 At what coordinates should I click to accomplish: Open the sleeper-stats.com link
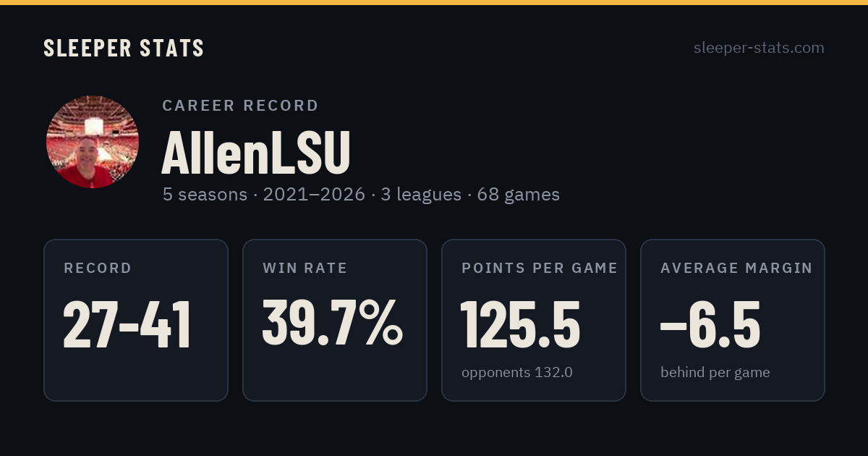(x=759, y=48)
